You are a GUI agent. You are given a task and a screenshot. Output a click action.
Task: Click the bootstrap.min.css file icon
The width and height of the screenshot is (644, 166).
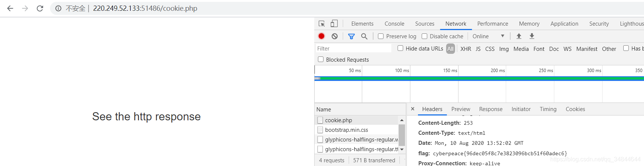click(320, 130)
